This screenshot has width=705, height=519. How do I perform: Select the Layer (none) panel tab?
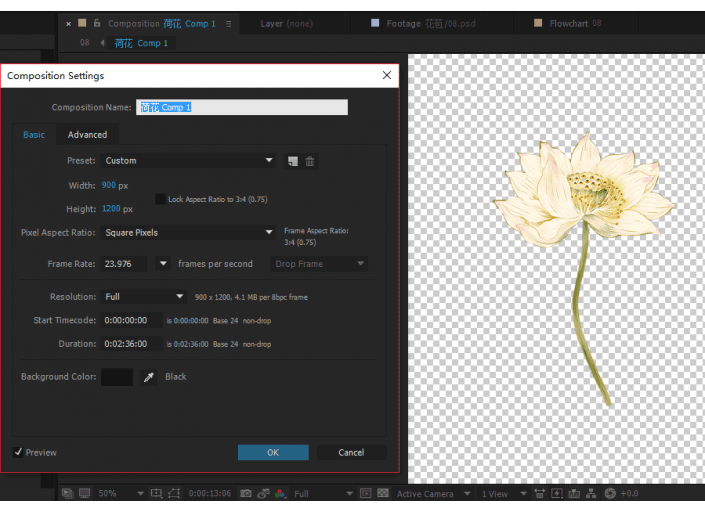tap(286, 23)
